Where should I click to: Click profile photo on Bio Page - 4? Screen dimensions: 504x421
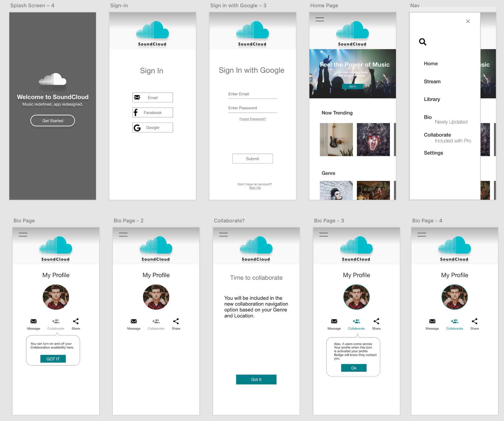455,297
